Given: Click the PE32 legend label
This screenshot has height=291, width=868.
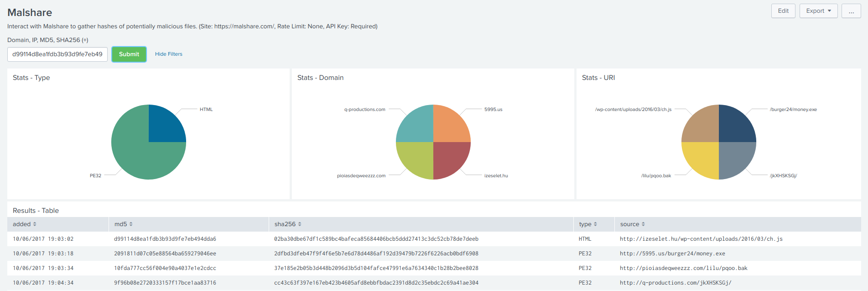Looking at the screenshot, I should point(95,176).
